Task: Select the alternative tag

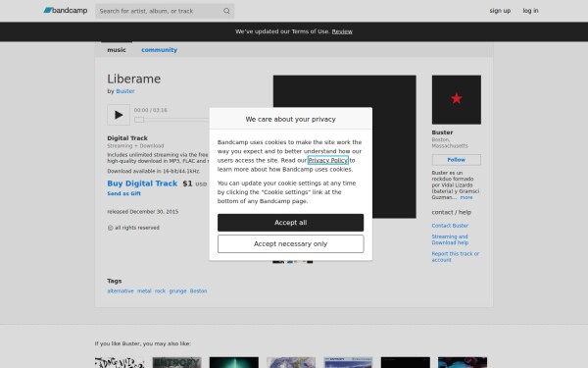Action: coord(121,291)
